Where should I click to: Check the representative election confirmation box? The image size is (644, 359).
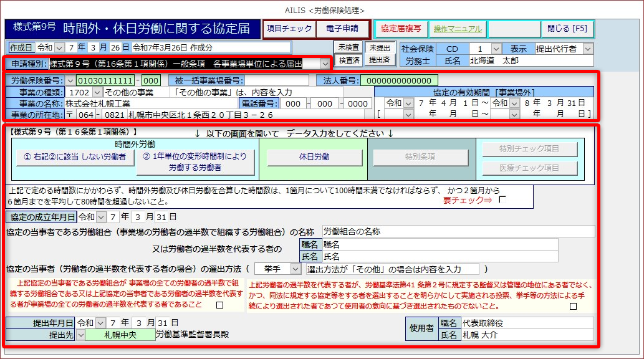572,306
